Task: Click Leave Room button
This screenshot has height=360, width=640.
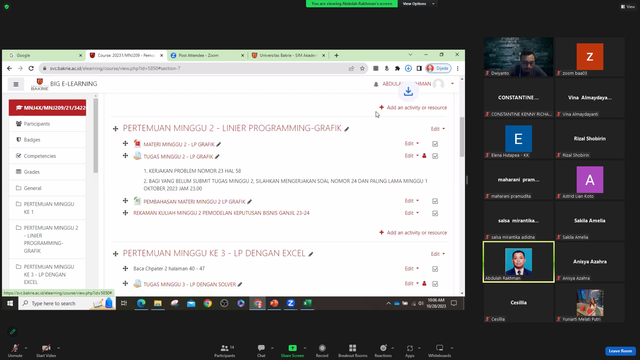Action: [x=620, y=351]
